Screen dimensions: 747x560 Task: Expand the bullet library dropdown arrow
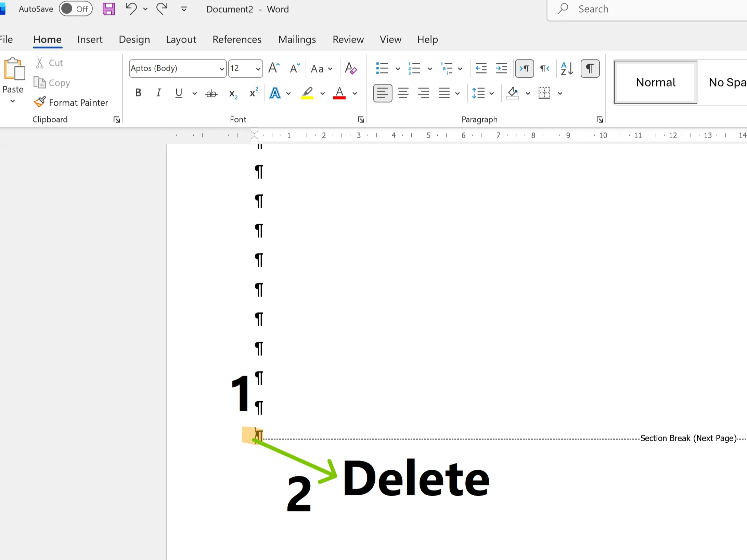tap(398, 69)
